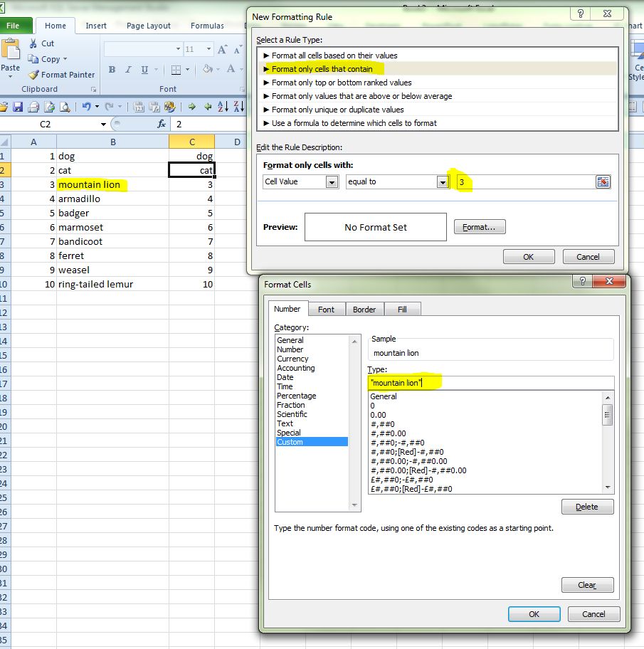This screenshot has width=644, height=649.
Task: Click Sort Z to A icon
Action: [x=239, y=107]
